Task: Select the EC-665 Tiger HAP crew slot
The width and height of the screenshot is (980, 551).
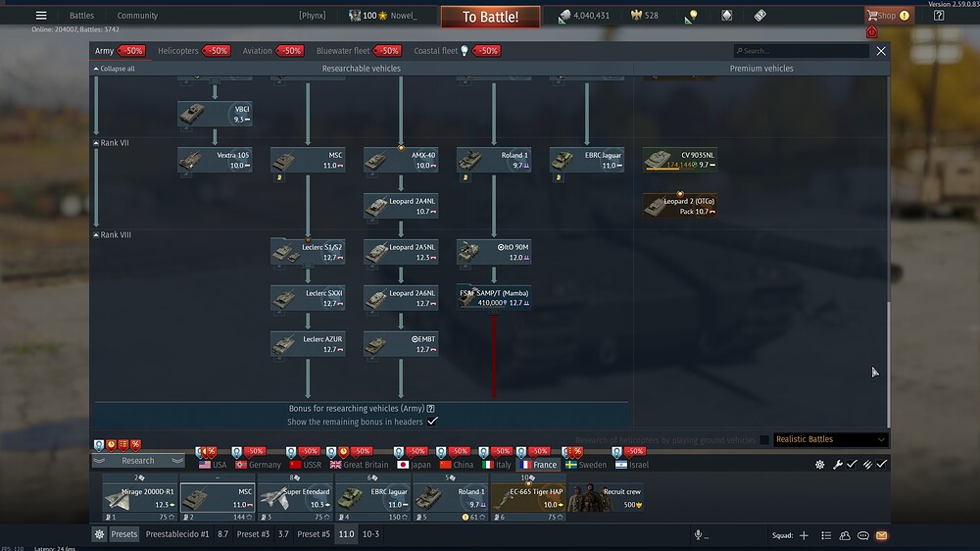Action: [528, 498]
